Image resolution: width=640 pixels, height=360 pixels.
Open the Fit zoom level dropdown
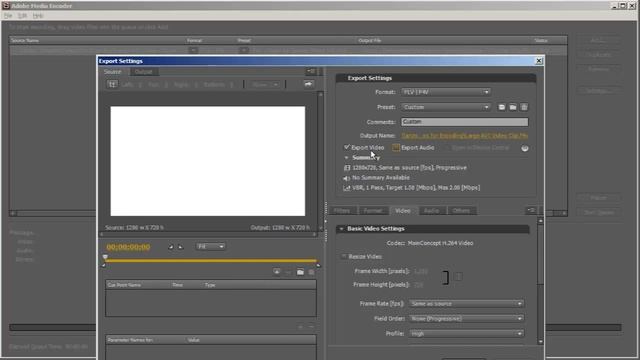(210, 247)
